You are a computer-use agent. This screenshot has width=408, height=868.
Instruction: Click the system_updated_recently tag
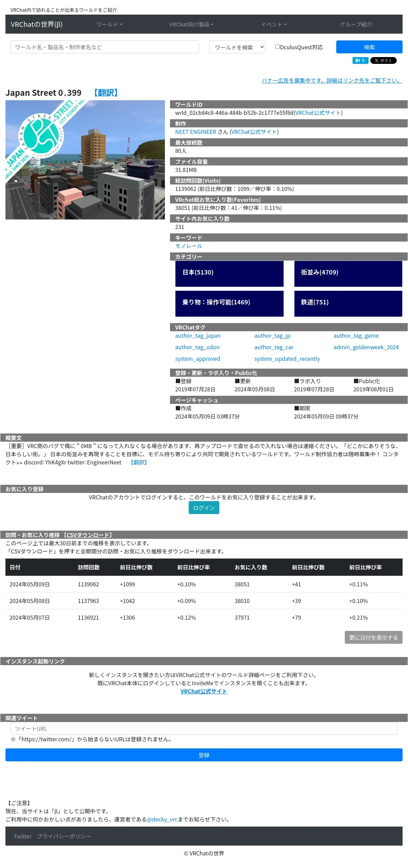click(x=287, y=359)
